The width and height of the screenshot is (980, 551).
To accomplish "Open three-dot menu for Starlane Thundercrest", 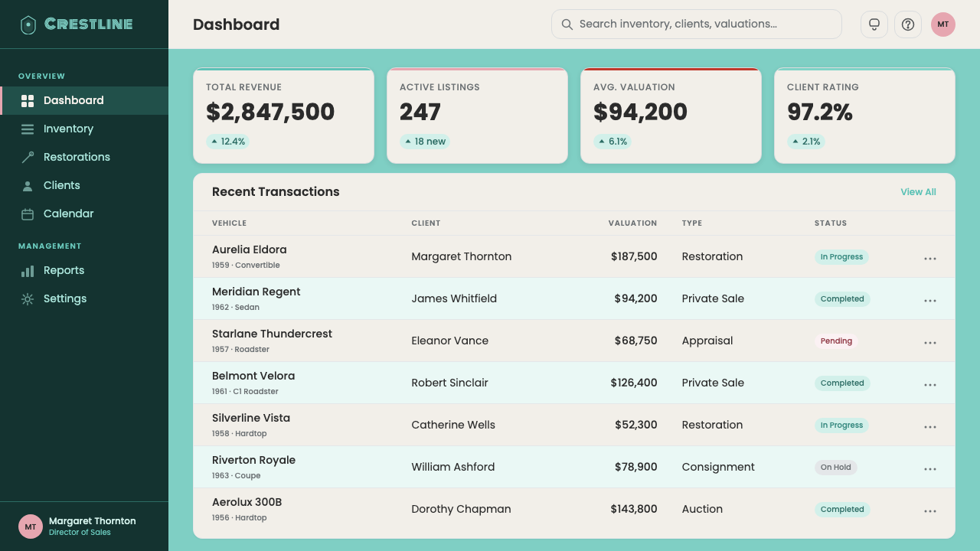I will point(930,342).
